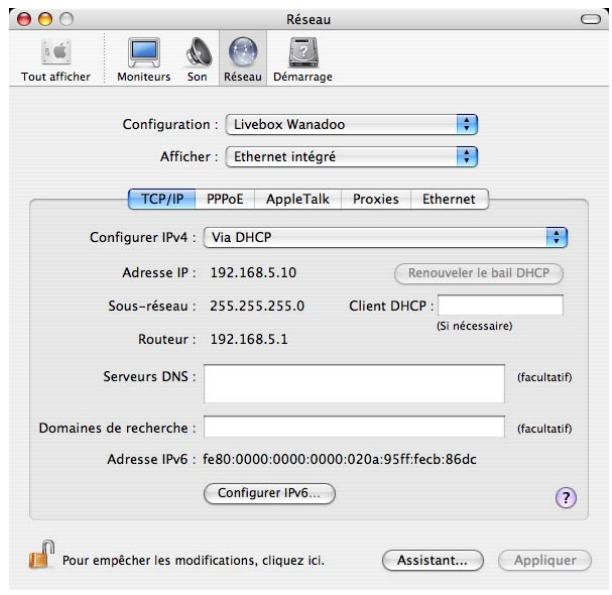Viewport: 612px width, 595px height.
Task: Open the Son sound preferences
Action: (x=197, y=60)
